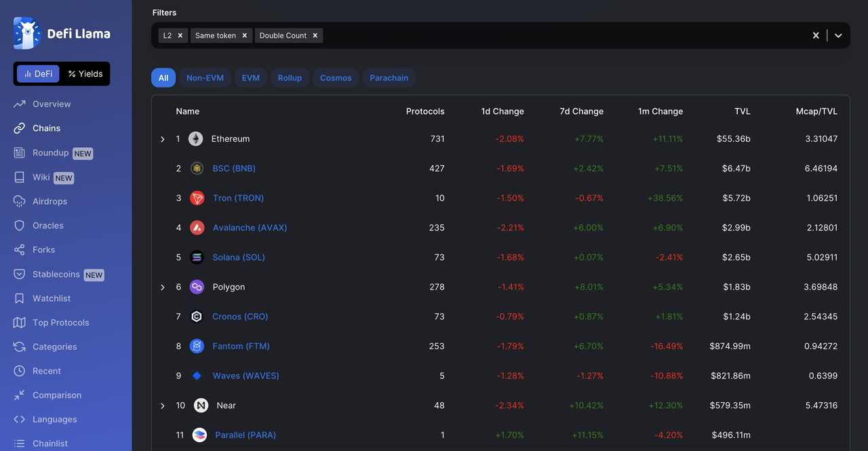
Task: Open Forks via its sidebar icon
Action: click(x=20, y=250)
